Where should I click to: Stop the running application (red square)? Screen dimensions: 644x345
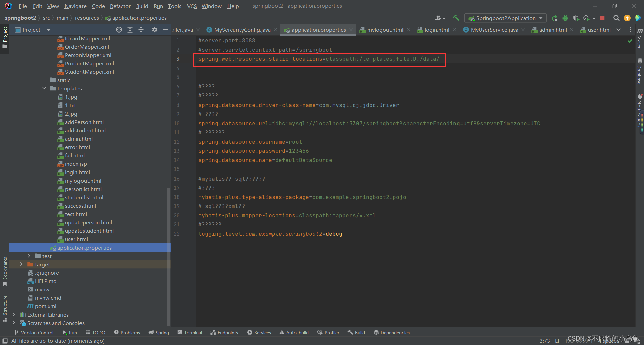602,18
